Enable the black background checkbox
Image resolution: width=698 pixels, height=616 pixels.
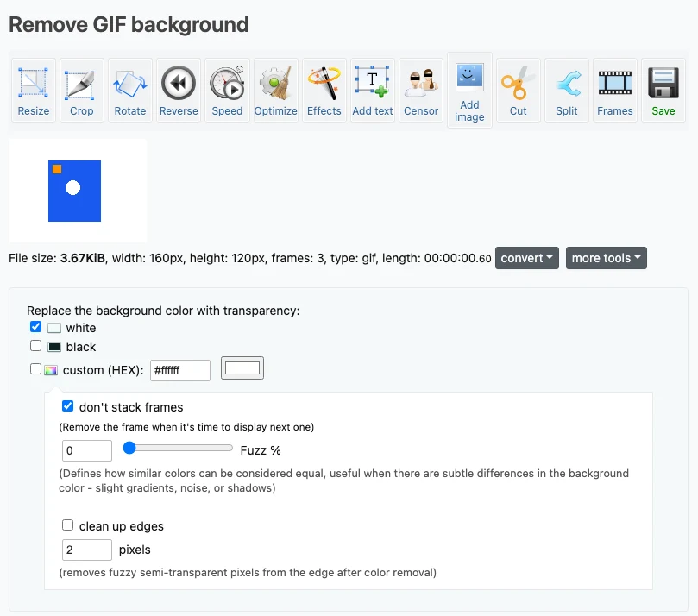[36, 346]
